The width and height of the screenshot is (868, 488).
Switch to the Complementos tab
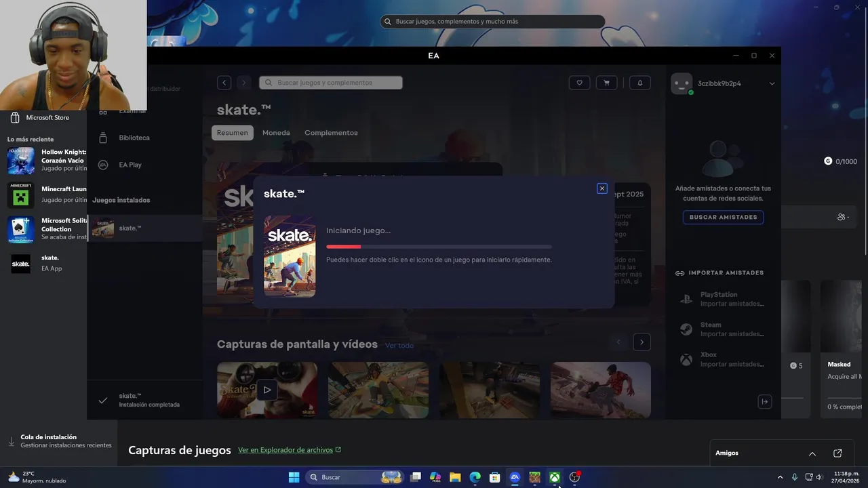pos(331,133)
